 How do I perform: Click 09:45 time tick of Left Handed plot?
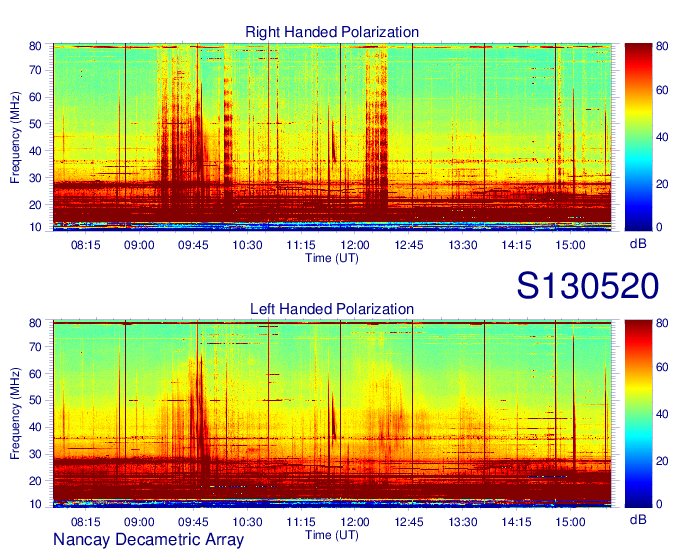coord(193,522)
